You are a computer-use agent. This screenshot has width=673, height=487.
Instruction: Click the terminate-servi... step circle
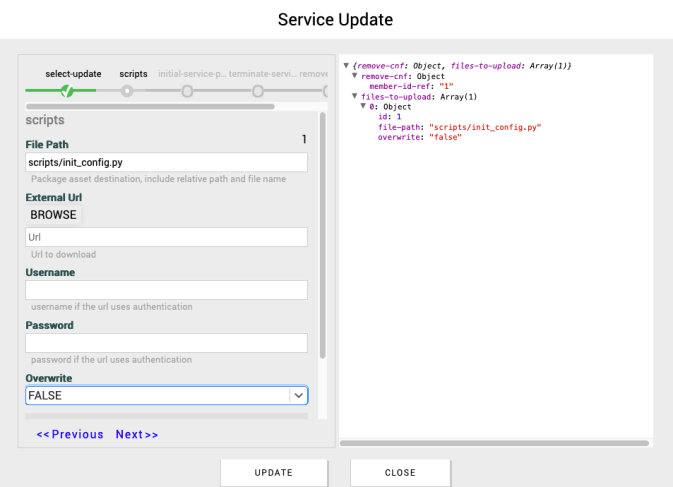pos(258,91)
